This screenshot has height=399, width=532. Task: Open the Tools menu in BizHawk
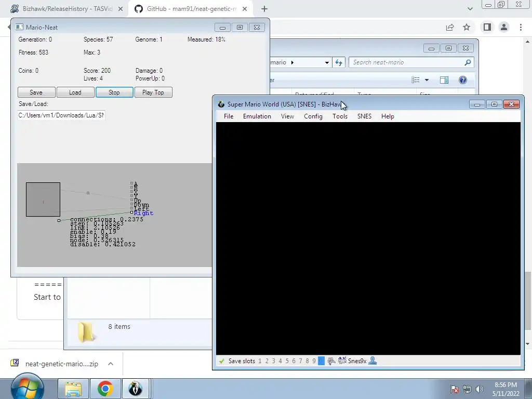click(340, 116)
